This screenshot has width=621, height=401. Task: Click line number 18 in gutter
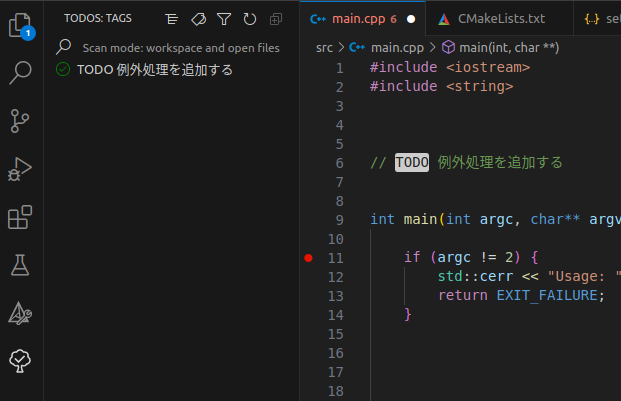[x=336, y=391]
